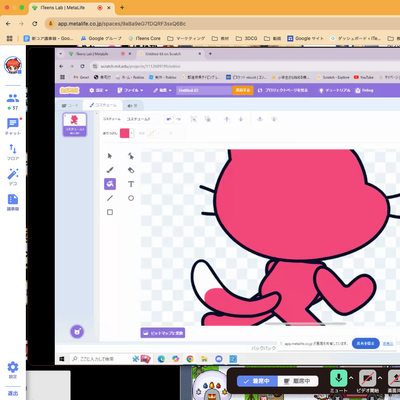Select the Text tool in paint editor
400x400 pixels.
pos(131,184)
